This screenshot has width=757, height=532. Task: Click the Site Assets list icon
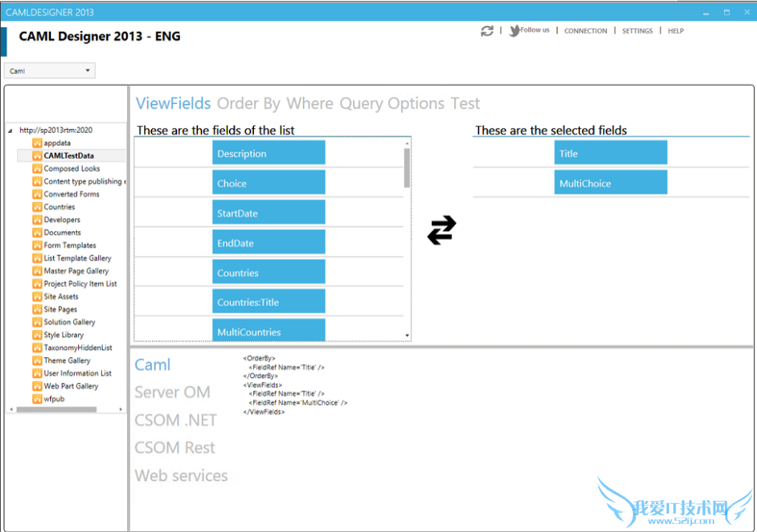37,296
